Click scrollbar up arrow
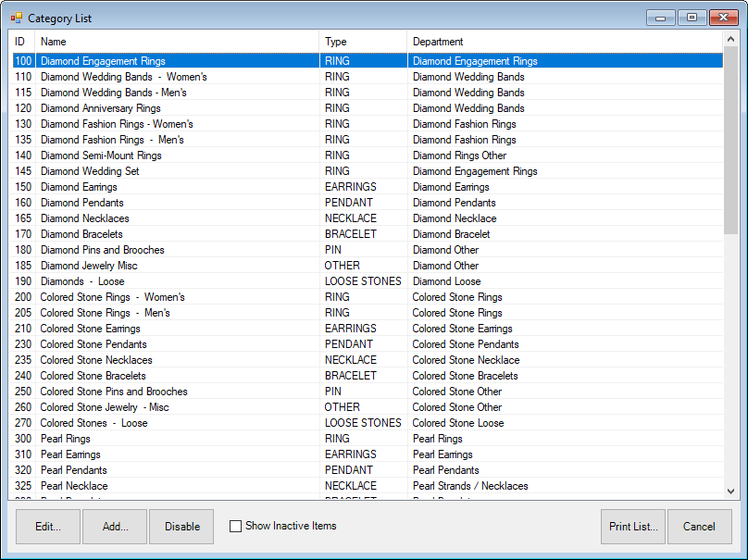The width and height of the screenshot is (748, 560). [x=730, y=42]
